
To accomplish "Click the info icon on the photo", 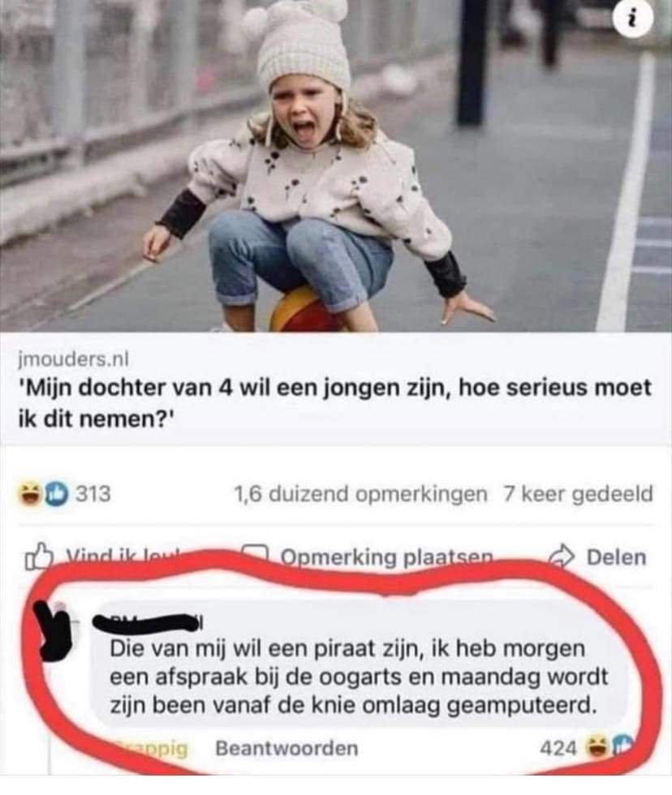I will tap(631, 19).
